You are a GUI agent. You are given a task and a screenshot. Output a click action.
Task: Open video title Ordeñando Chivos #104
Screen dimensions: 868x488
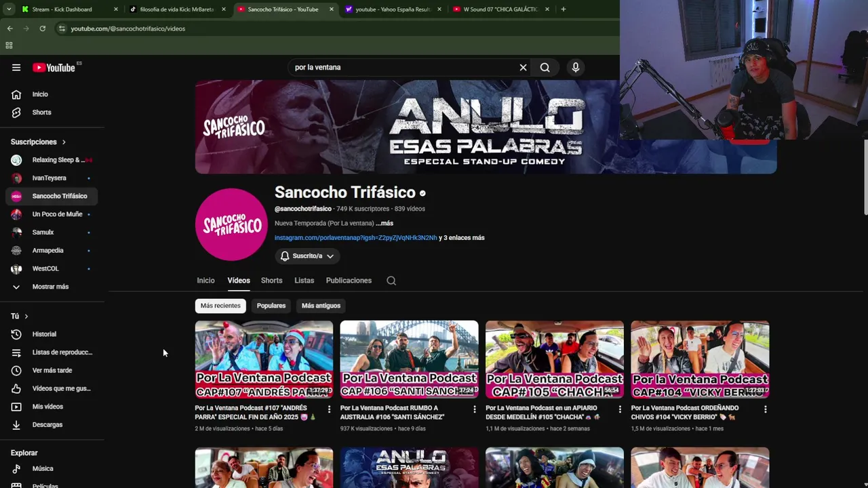tap(685, 413)
